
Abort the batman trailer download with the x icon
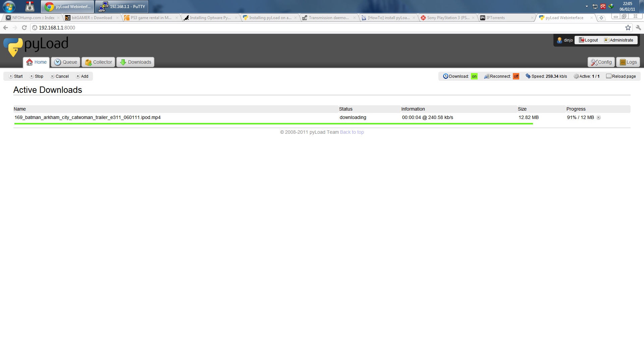tap(598, 118)
